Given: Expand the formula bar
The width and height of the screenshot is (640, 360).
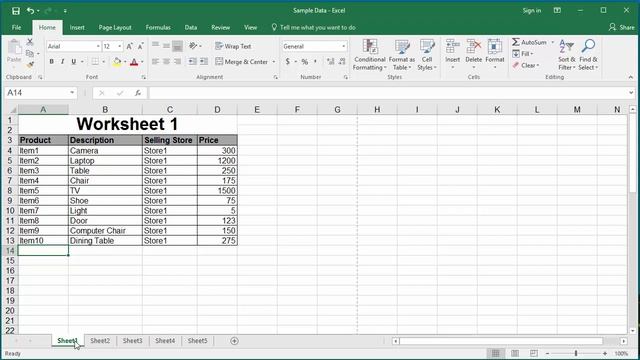Looking at the screenshot, I should point(631,93).
